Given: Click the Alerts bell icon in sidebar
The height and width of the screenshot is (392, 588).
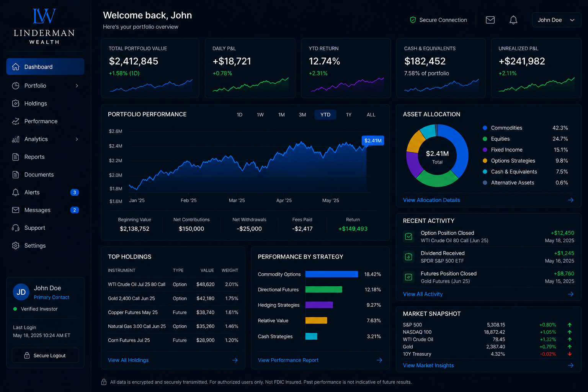Looking at the screenshot, I should 16,192.
